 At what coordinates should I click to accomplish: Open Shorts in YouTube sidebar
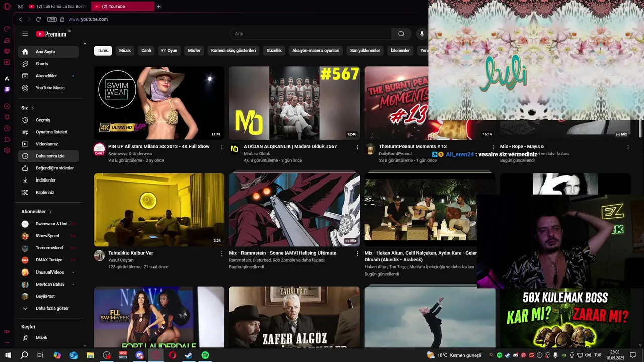click(48, 64)
